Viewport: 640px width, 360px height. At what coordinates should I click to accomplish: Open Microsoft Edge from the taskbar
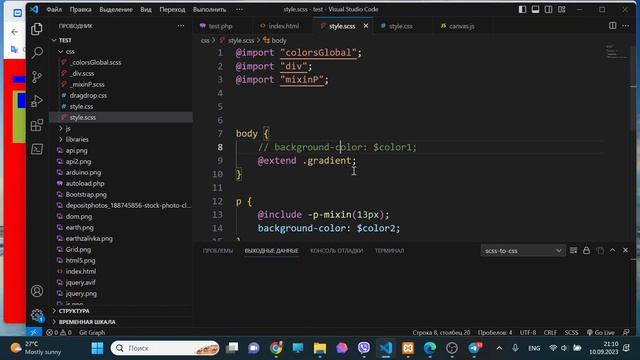(429, 348)
